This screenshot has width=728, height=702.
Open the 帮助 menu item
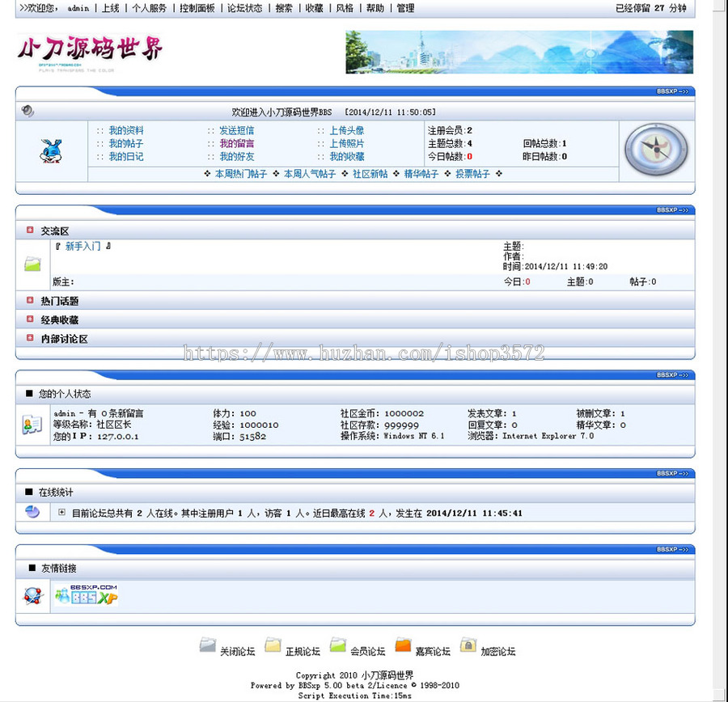pyautogui.click(x=375, y=8)
